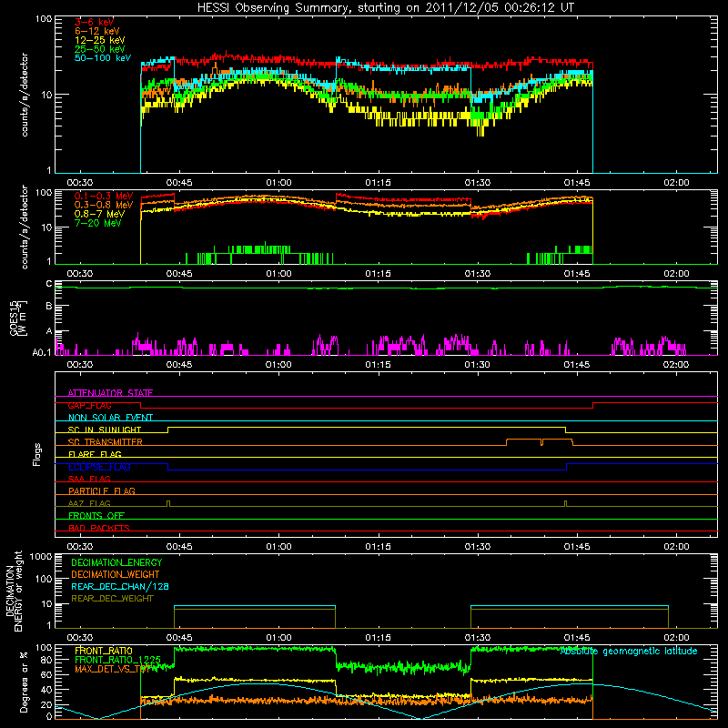Click the Flags panel axis label
The height and width of the screenshot is (728, 728).
(37, 454)
